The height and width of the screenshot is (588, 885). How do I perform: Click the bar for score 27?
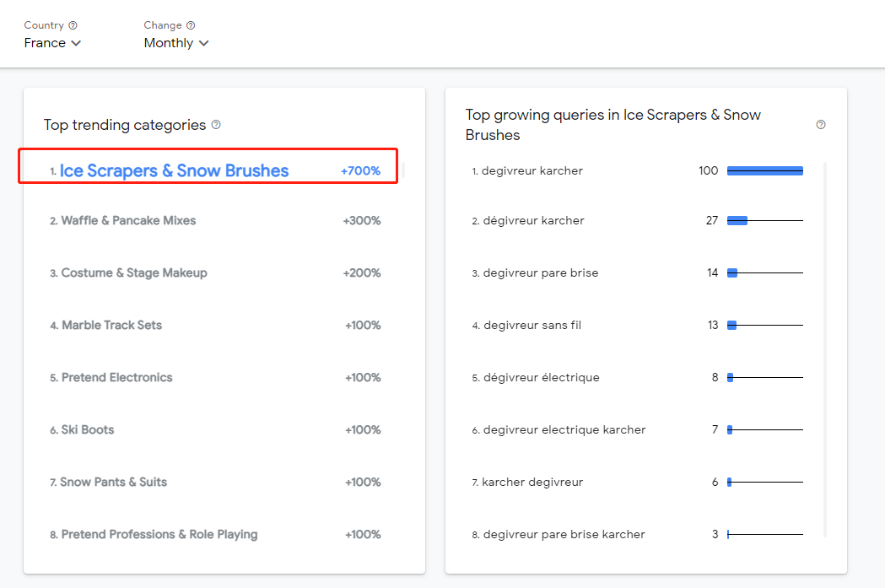point(737,221)
